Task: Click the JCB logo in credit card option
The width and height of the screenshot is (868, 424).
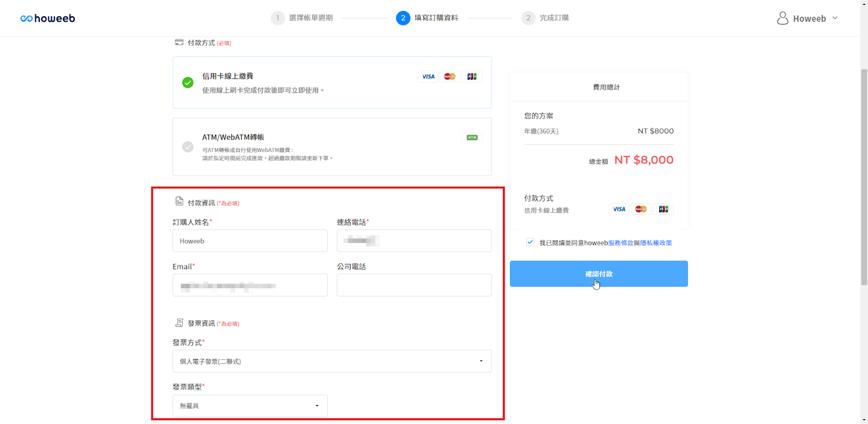Action: 472,77
